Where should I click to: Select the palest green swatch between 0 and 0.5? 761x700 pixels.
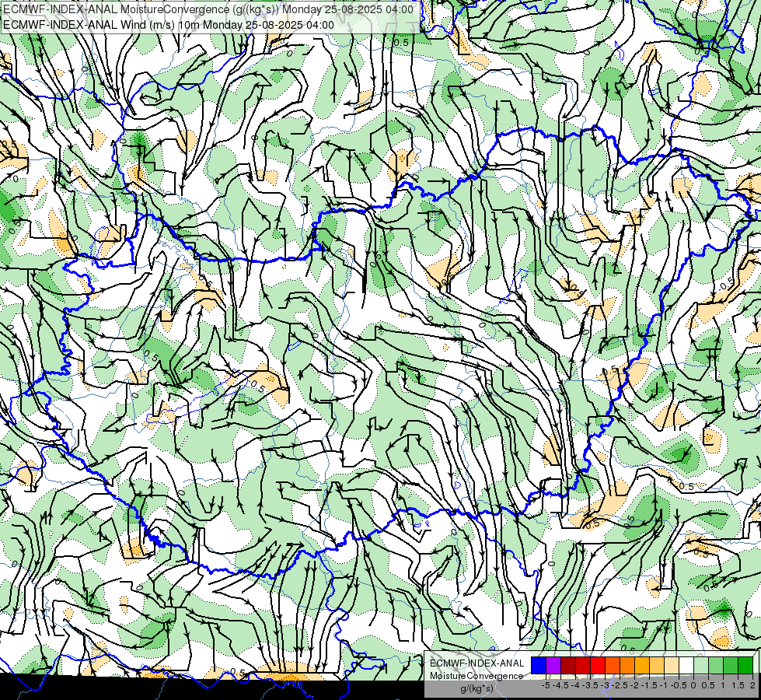point(702,666)
